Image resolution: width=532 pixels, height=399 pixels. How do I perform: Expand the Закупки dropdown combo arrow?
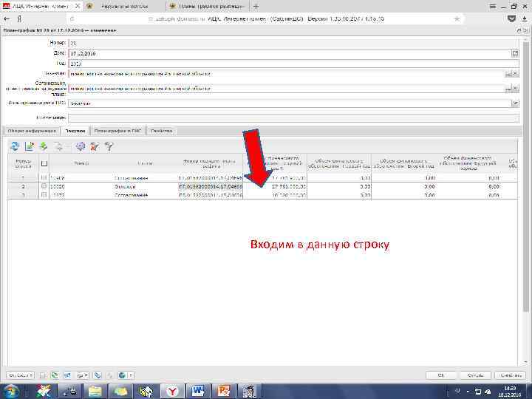point(516,103)
